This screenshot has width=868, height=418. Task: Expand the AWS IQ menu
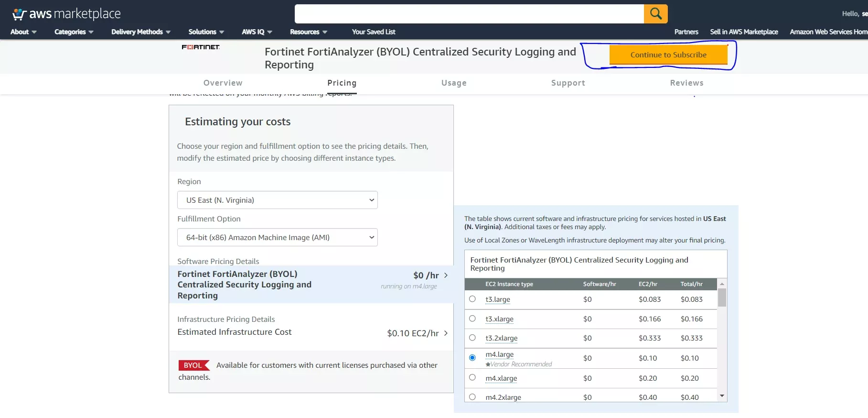(x=257, y=32)
